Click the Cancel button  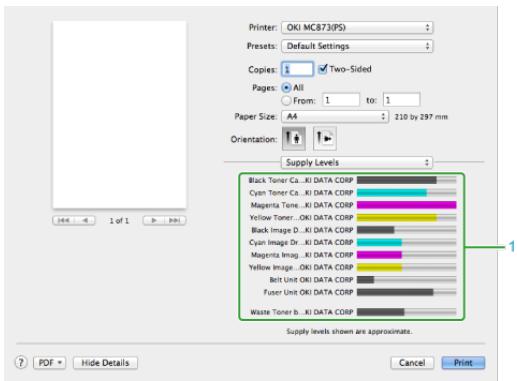tap(412, 363)
